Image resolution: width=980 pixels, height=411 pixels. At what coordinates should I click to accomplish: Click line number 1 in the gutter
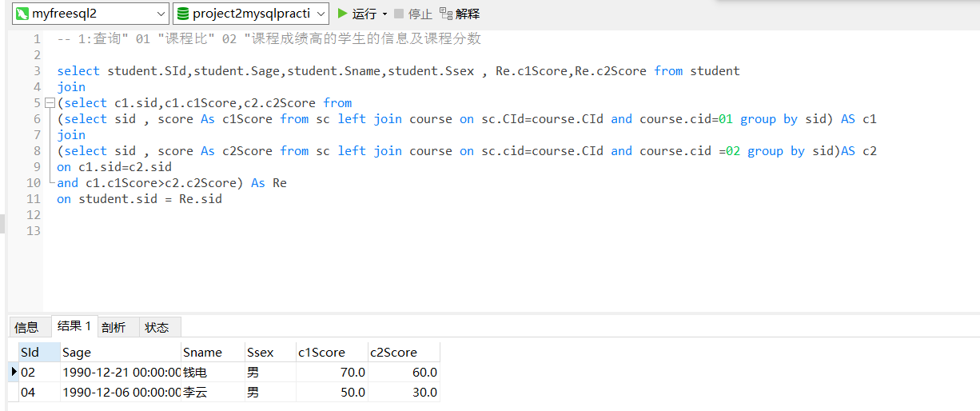pos(37,39)
